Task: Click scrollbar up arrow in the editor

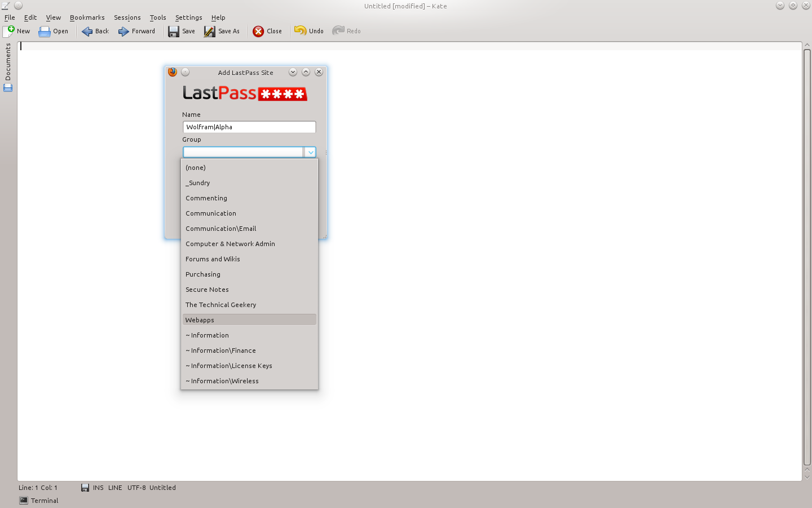Action: pos(807,45)
